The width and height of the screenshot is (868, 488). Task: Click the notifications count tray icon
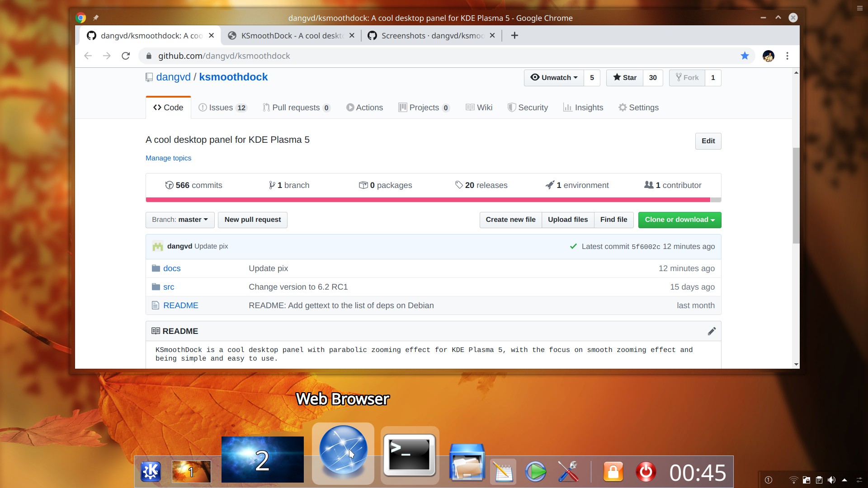click(x=768, y=480)
